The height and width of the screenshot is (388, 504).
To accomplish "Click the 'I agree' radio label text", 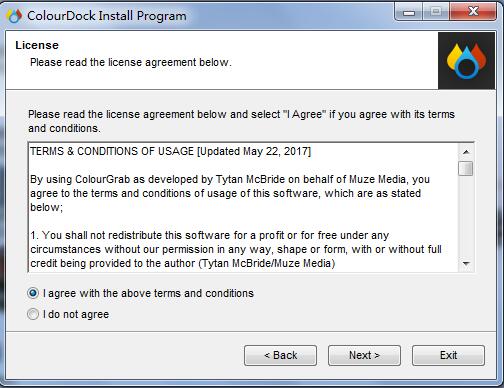I will pos(148,293).
